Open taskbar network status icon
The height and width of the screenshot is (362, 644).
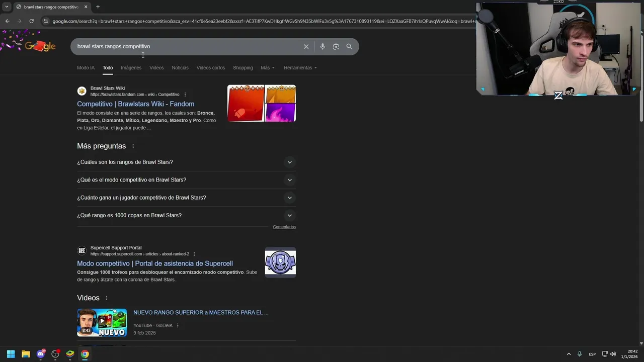point(605,354)
